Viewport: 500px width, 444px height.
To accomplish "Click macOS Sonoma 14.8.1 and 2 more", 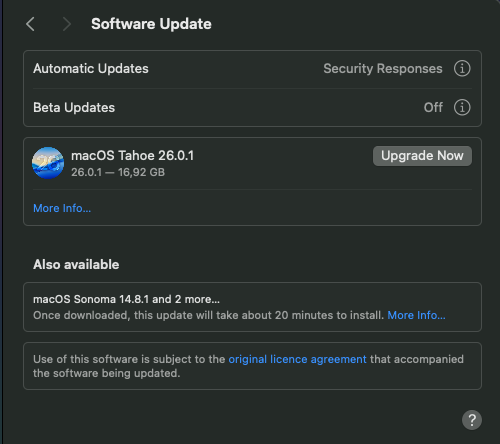I will [126, 299].
